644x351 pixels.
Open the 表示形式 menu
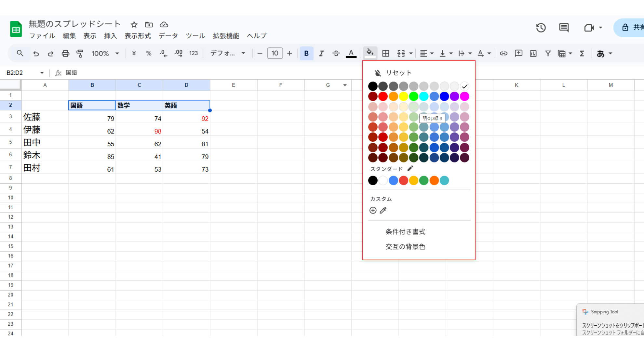pyautogui.click(x=138, y=36)
